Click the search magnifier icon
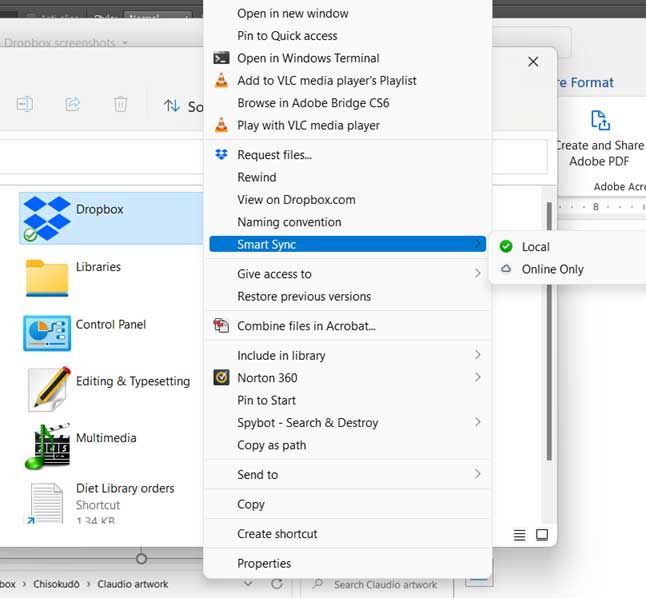This screenshot has height=598, width=646. [x=317, y=584]
